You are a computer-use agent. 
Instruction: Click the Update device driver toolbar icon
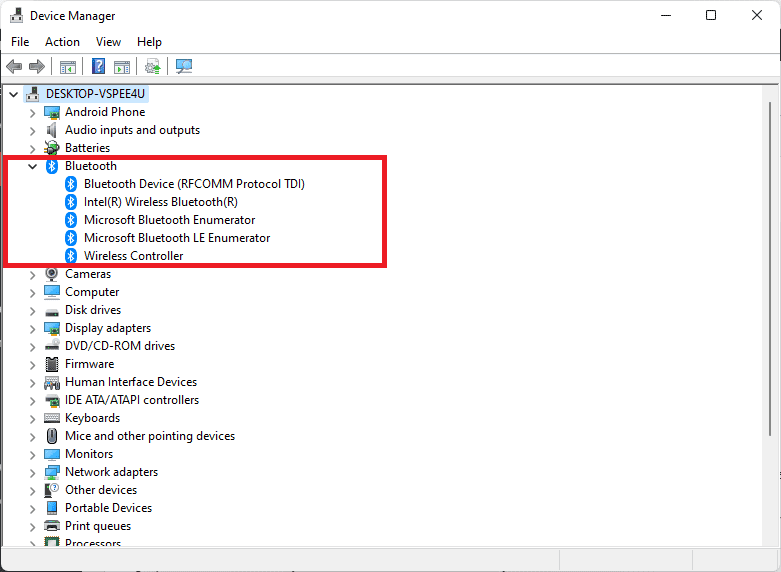152,66
